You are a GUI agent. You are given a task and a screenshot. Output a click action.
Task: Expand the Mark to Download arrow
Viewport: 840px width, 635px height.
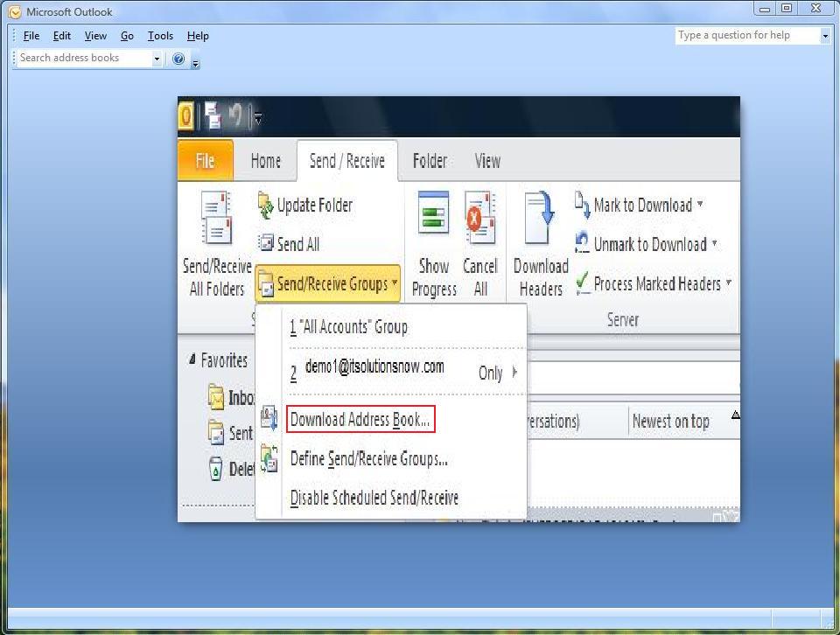700,204
